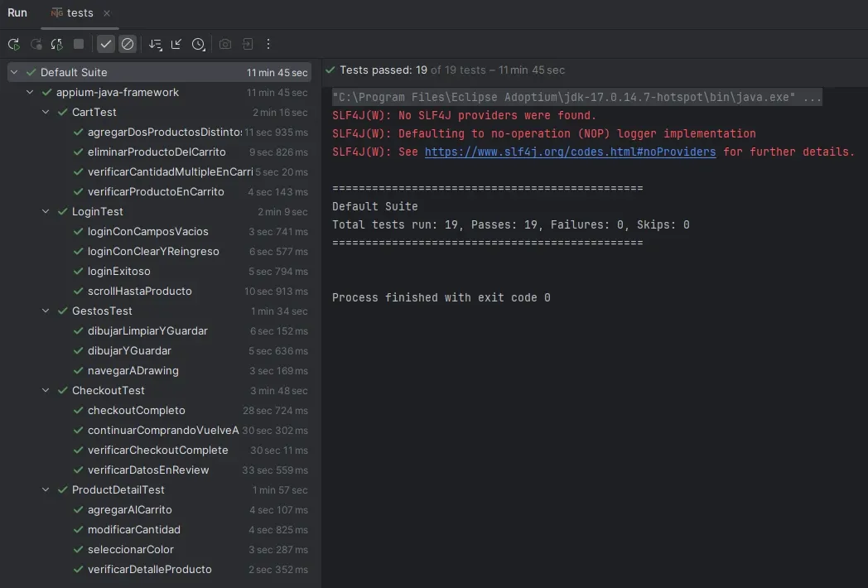Collapse the ProductDetailTest group

tap(46, 490)
